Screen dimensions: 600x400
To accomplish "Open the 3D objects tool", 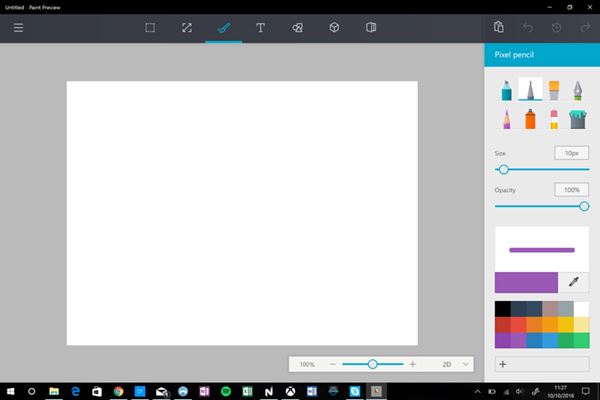I will coord(334,28).
